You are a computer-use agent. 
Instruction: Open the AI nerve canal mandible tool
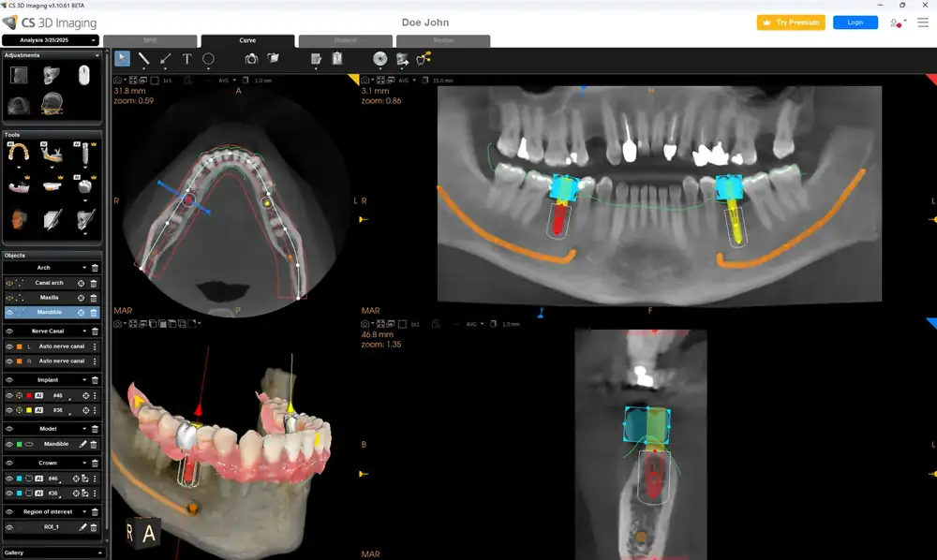52,153
